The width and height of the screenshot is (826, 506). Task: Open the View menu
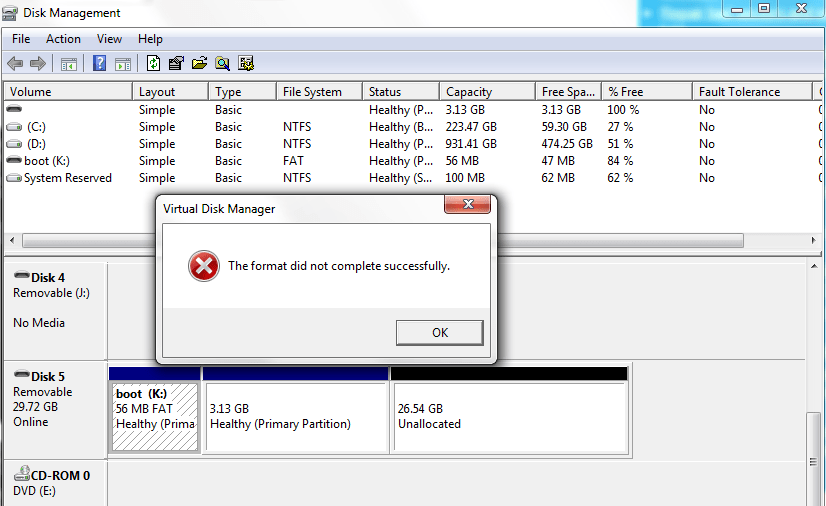coord(109,39)
